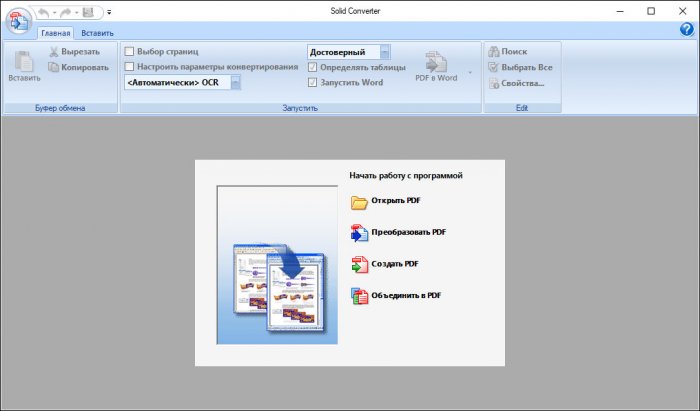Toggle the Запустить Word checkbox
Screen dimensions: 700x411
pyautogui.click(x=312, y=83)
